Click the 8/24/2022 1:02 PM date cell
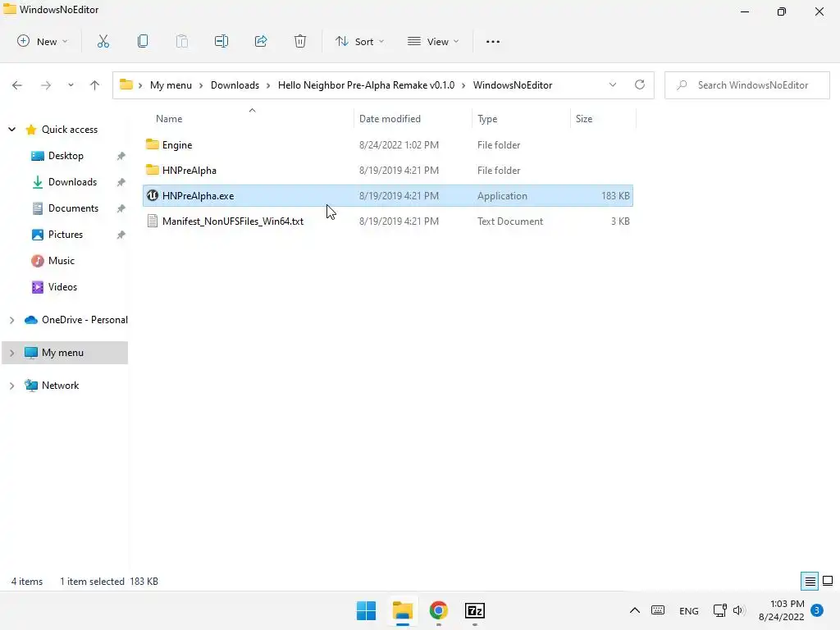Image resolution: width=840 pixels, height=630 pixels. click(x=399, y=144)
